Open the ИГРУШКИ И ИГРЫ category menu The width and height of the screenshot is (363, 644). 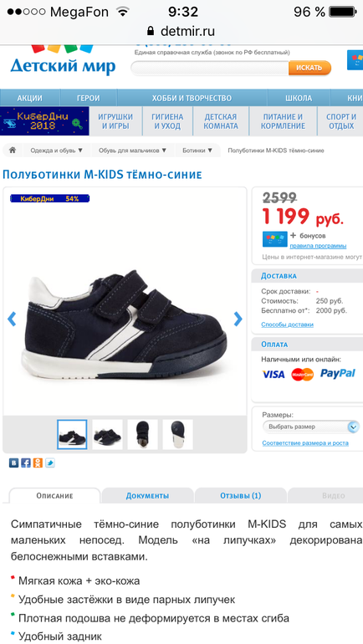coord(115,121)
